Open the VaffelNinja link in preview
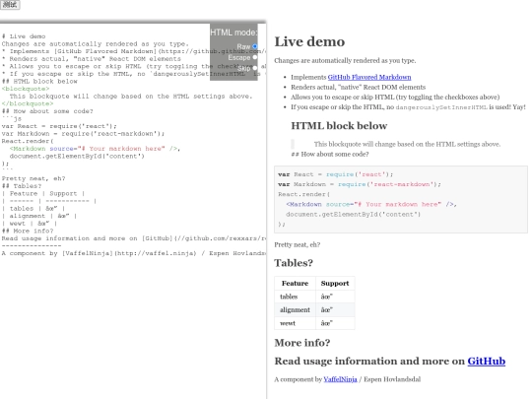The image size is (532, 399). pyautogui.click(x=340, y=379)
